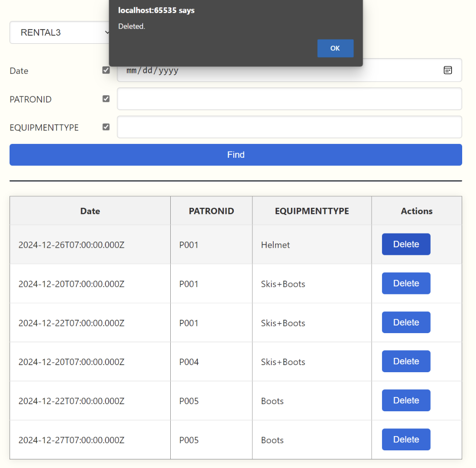This screenshot has width=476, height=468.
Task: Delete P001 Skis+Boots row dated 2024-12-20
Action: 406,283
